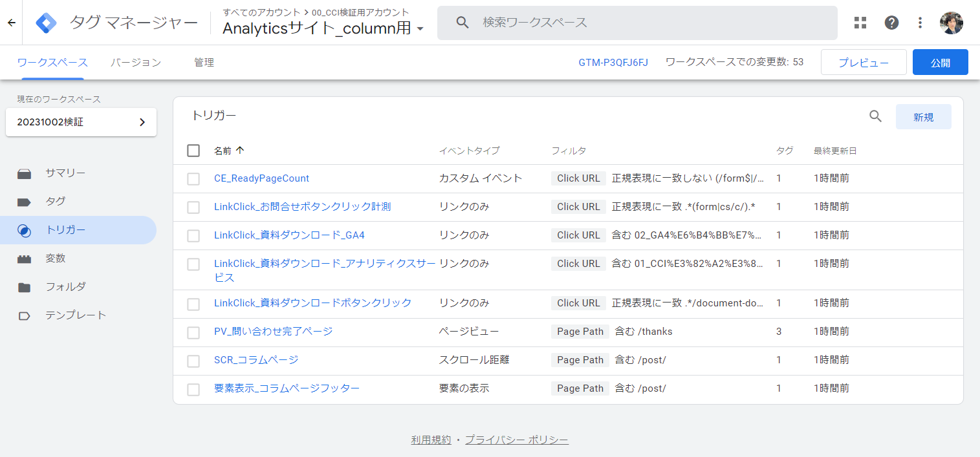Screen dimensions: 980x457
Task: Open the three-dot more options menu
Action: (x=920, y=23)
